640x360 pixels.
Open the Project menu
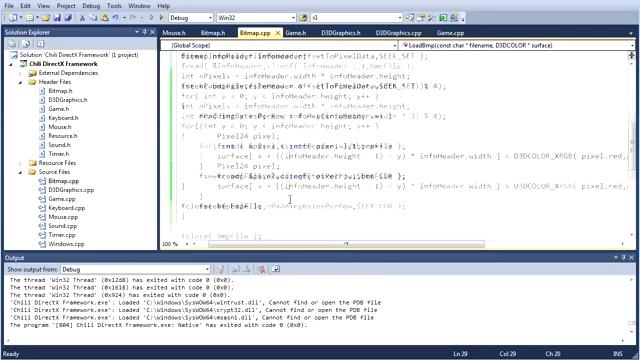coord(66,6)
